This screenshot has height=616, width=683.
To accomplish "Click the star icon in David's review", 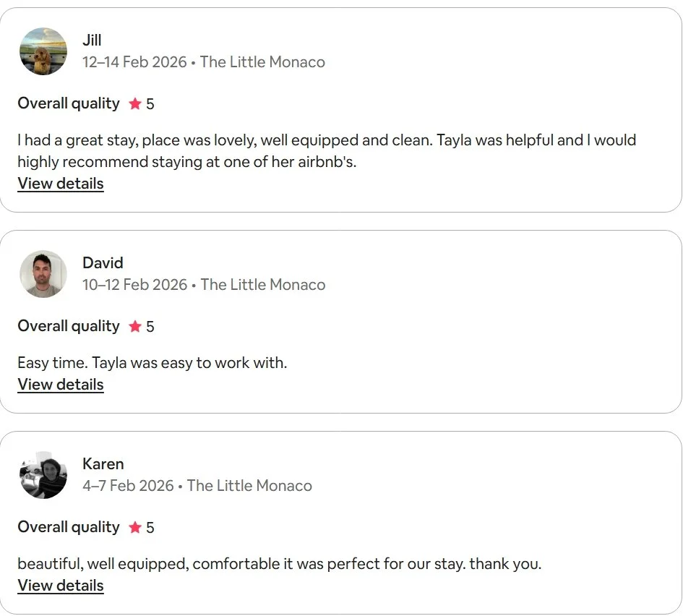I will [x=135, y=326].
